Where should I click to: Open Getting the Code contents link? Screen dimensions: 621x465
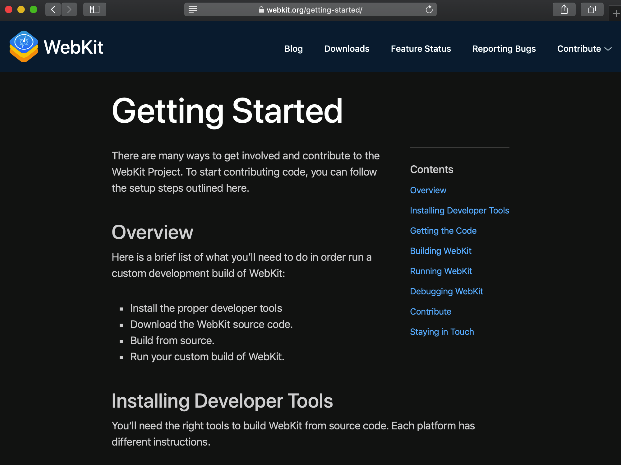tap(443, 231)
